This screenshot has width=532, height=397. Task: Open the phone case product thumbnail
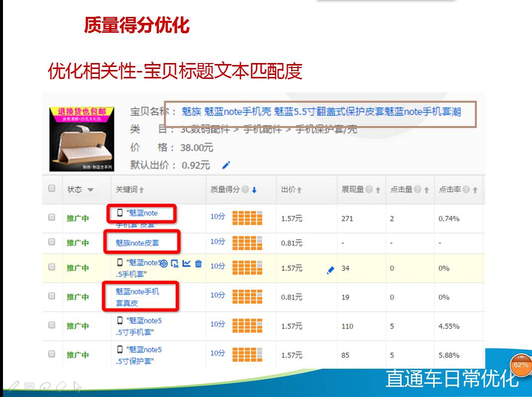tap(82, 139)
